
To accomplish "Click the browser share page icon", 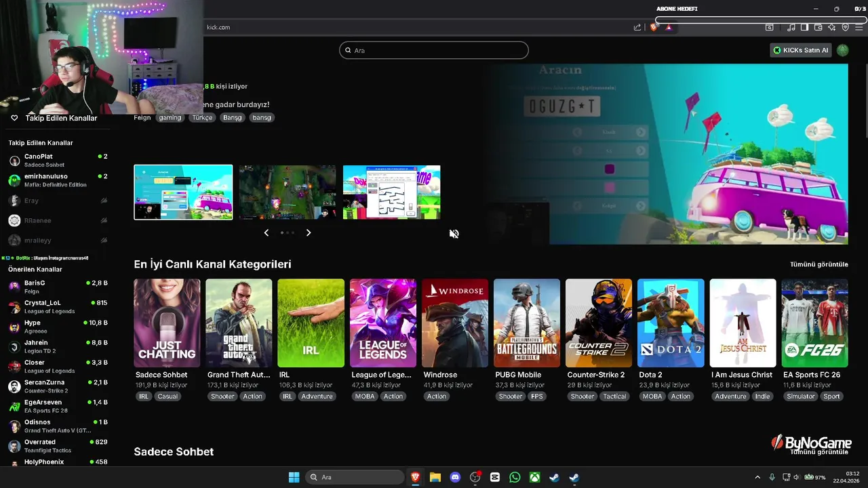I will pos(637,27).
